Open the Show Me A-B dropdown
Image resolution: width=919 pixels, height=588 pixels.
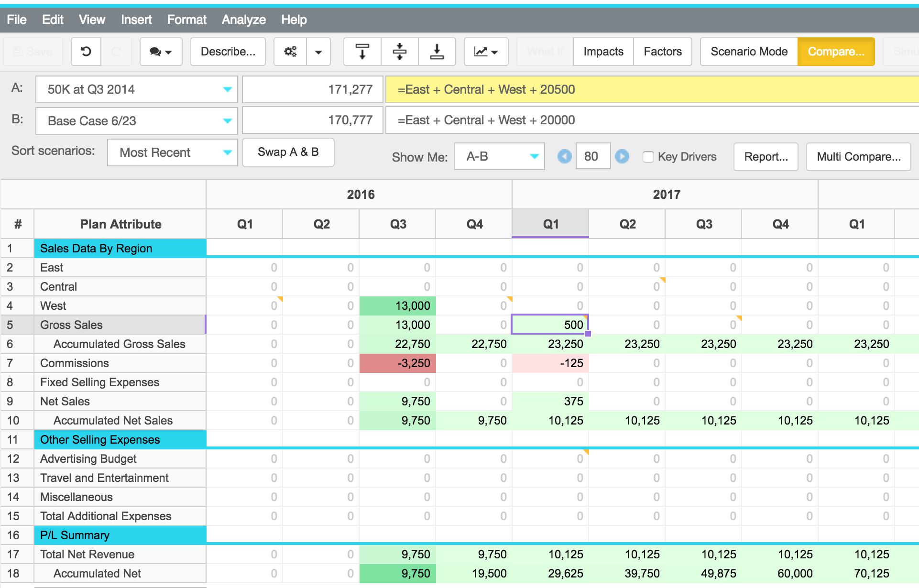pyautogui.click(x=499, y=156)
